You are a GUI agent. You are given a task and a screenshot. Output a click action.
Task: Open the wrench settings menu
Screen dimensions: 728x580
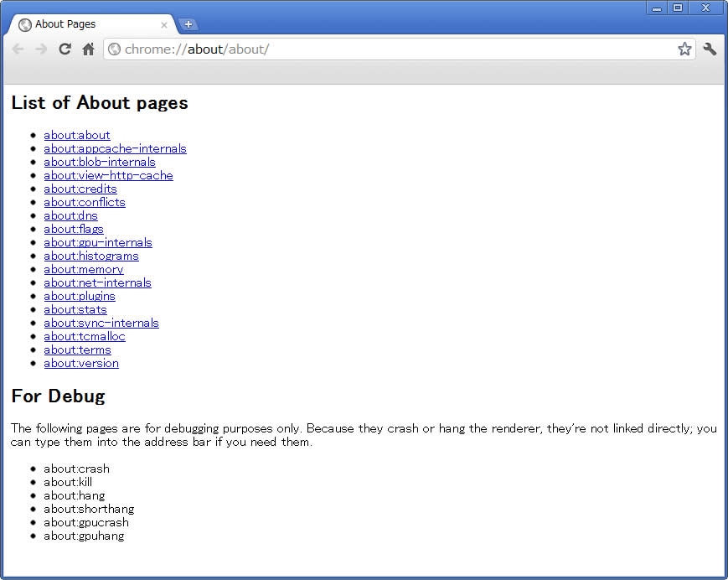710,49
